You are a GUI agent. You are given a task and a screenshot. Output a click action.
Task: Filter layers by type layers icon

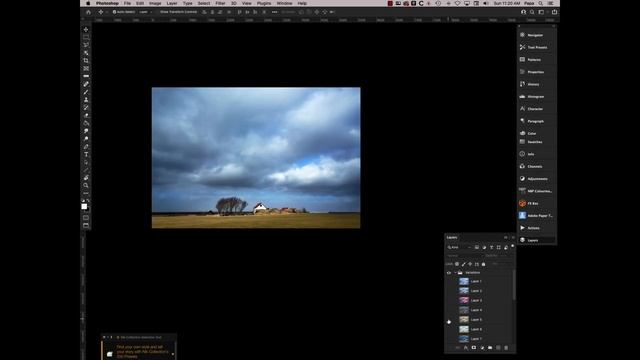(x=491, y=247)
